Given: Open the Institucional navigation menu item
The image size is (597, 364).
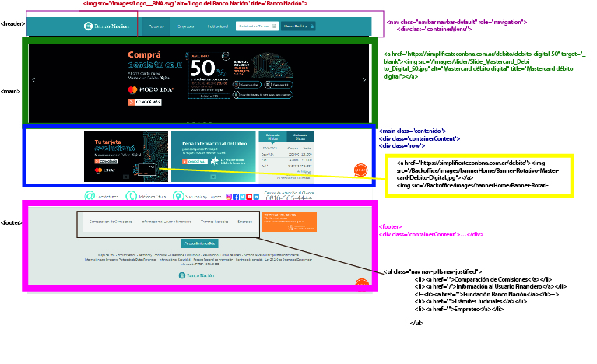Looking at the screenshot, I should (x=217, y=26).
